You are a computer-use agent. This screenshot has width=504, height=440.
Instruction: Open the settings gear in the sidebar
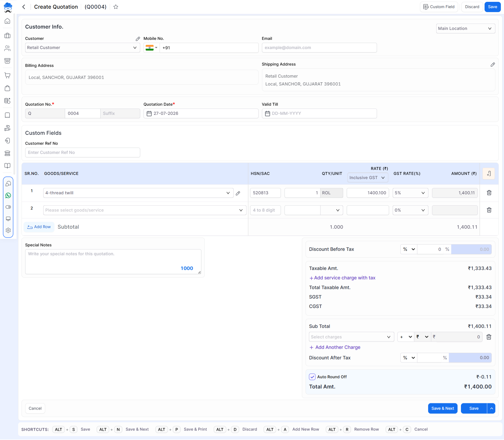point(8,230)
